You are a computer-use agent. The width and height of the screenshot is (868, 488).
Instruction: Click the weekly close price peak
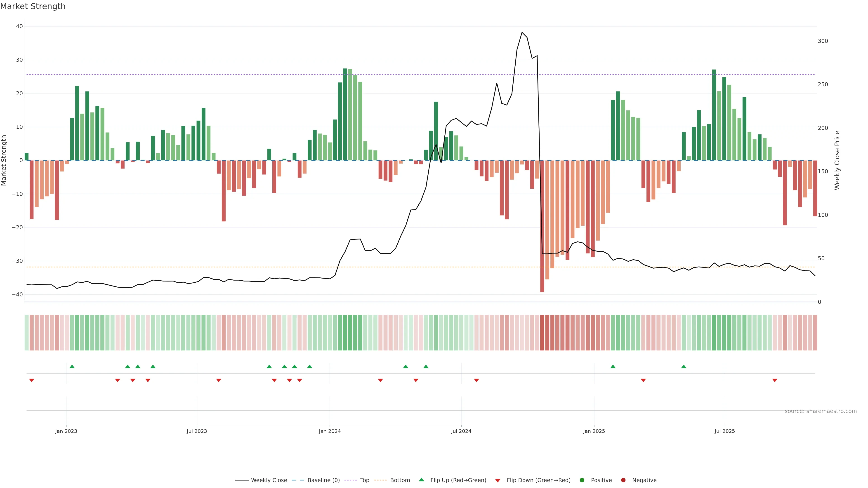click(522, 32)
